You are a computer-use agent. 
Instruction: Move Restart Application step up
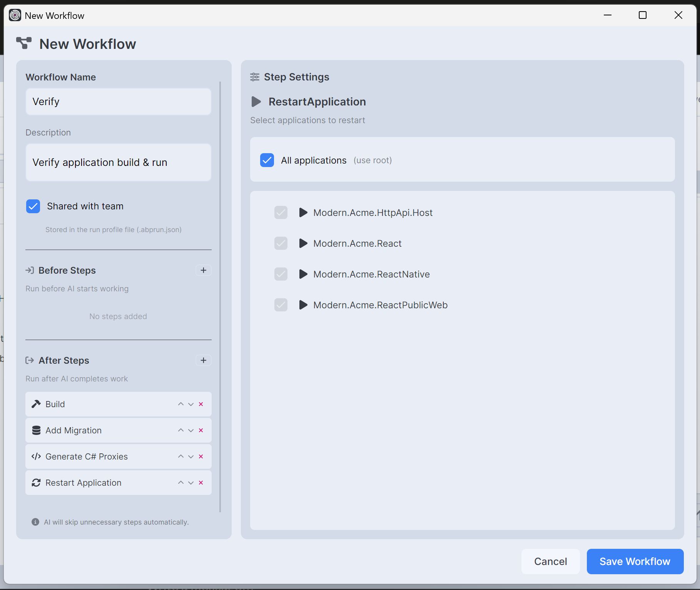[181, 483]
